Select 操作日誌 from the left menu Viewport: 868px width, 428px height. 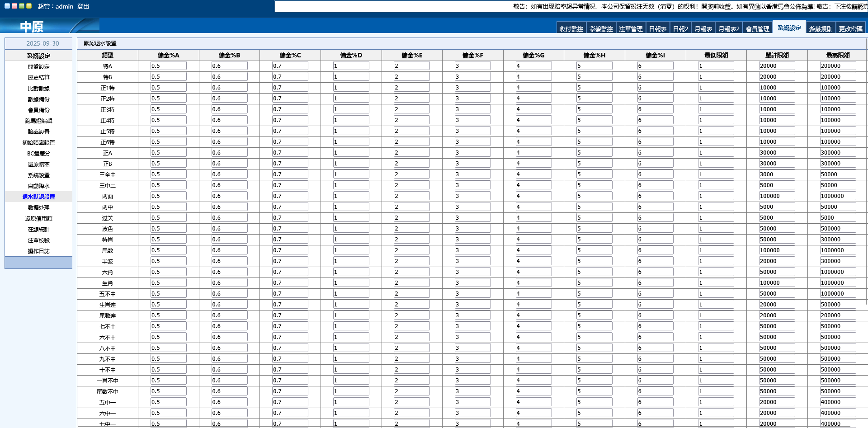[38, 251]
